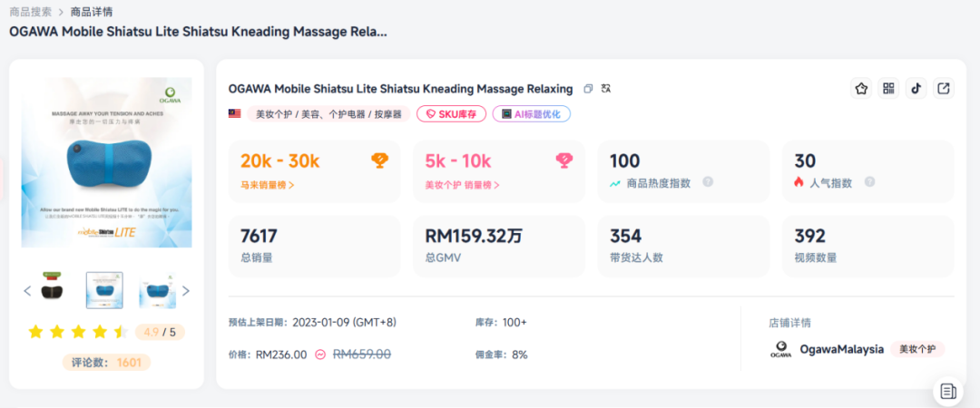This screenshot has width=980, height=408.
Task: Click the 评论数: 1601 badge
Action: tap(106, 363)
